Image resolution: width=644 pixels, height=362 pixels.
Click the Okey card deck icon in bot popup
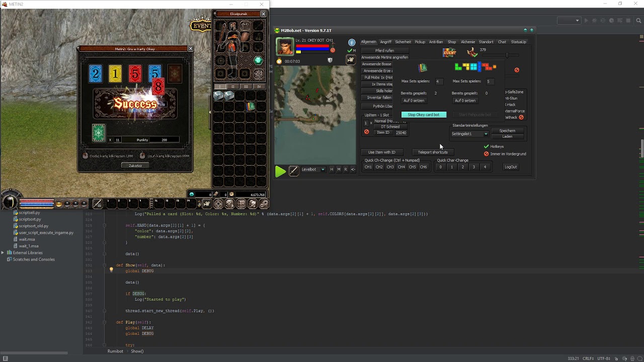[x=423, y=67]
